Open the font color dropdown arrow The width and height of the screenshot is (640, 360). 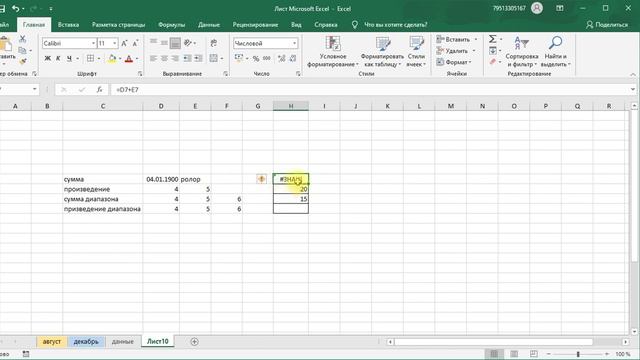[x=137, y=58]
